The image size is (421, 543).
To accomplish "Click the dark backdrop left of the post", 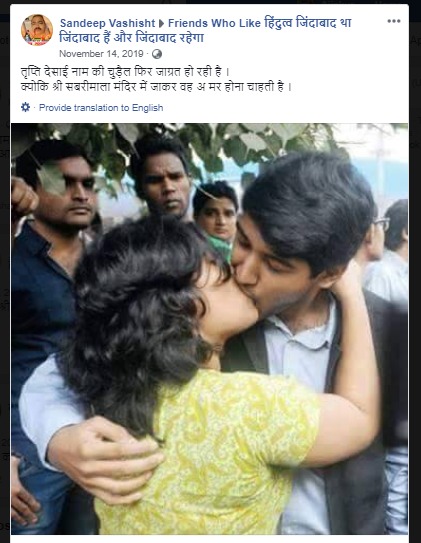I will coord(5,277).
